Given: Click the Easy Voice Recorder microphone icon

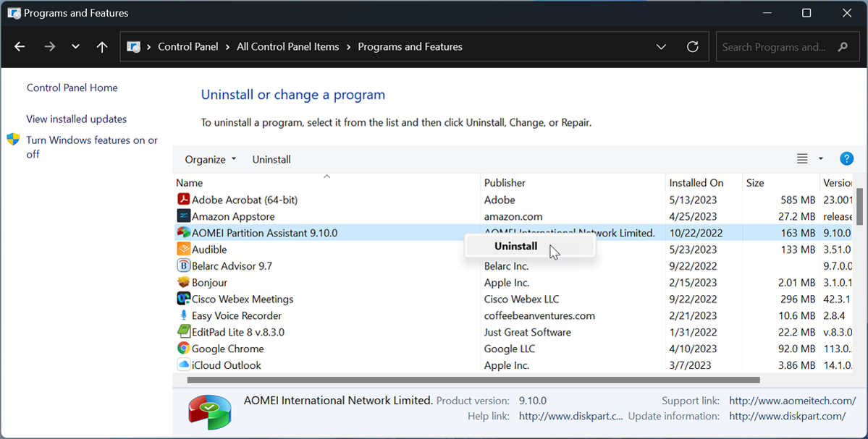Looking at the screenshot, I should click(x=183, y=315).
